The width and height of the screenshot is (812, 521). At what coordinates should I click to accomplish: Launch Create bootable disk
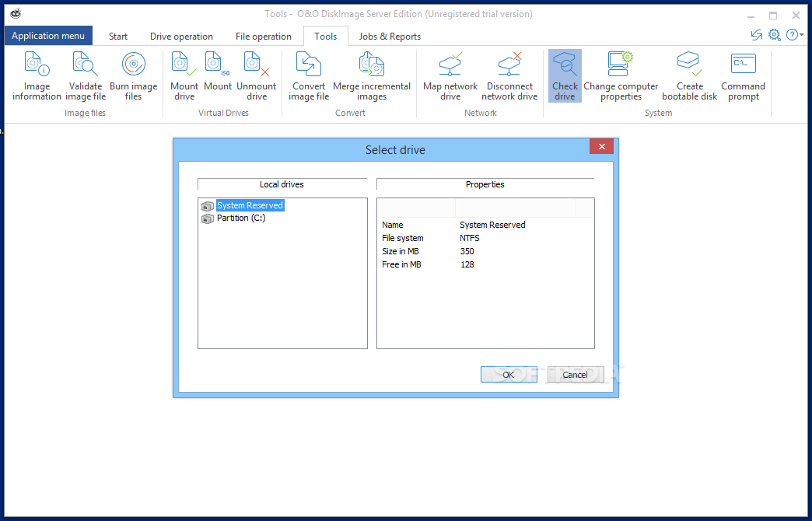689,76
